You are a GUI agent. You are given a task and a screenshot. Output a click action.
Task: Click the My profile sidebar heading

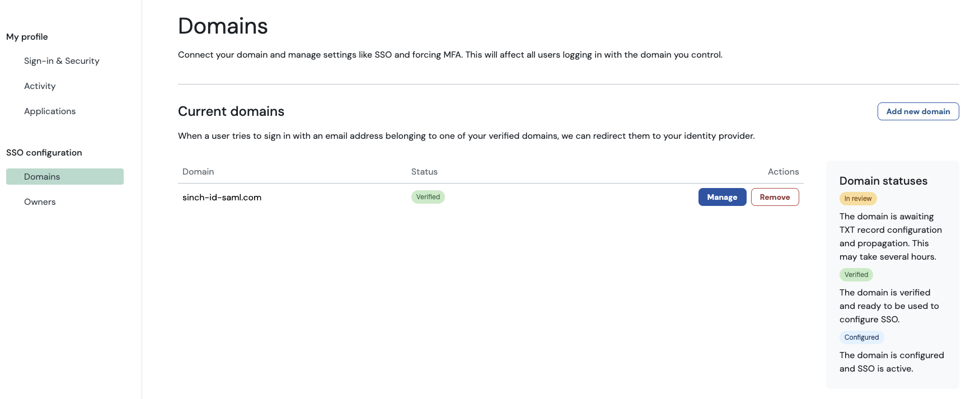[27, 37]
